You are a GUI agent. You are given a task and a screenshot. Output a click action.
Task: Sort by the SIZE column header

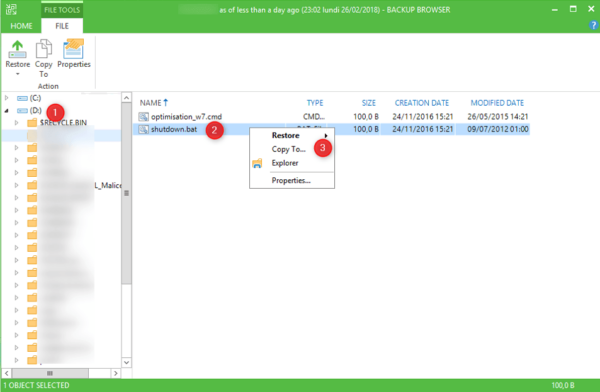tap(368, 103)
